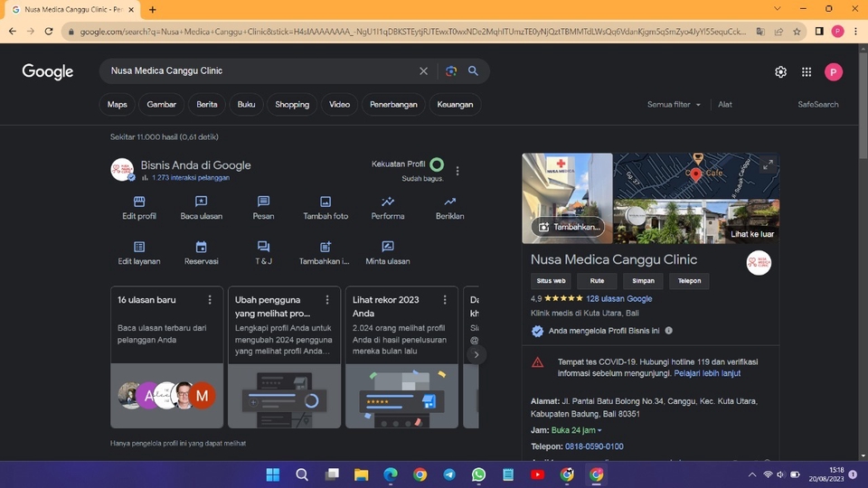
Task: Switch to Shopping filter tab
Action: 292,105
